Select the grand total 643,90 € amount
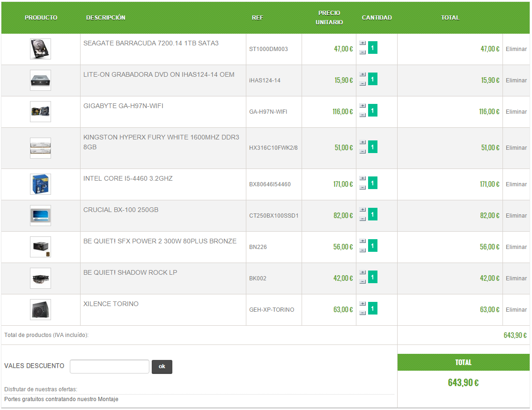 pyautogui.click(x=463, y=383)
